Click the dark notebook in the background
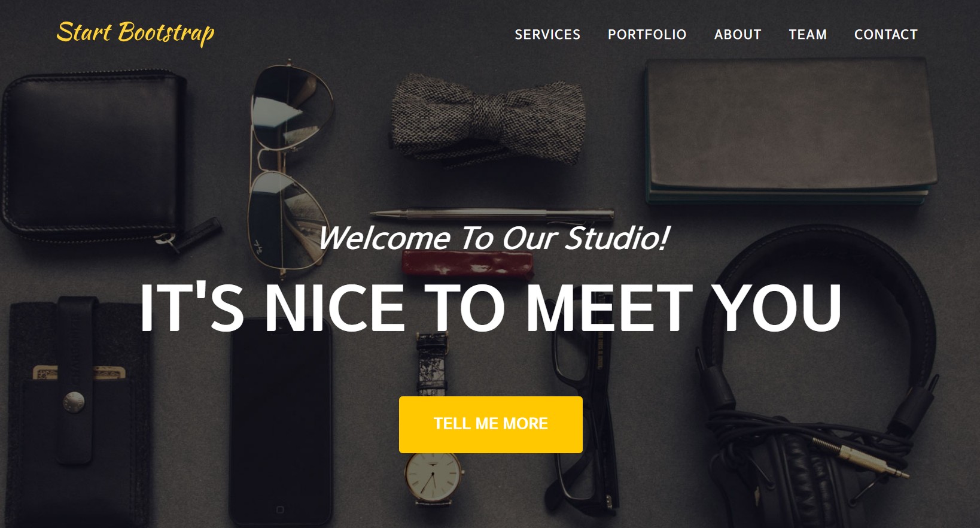The width and height of the screenshot is (980, 528). 790,132
